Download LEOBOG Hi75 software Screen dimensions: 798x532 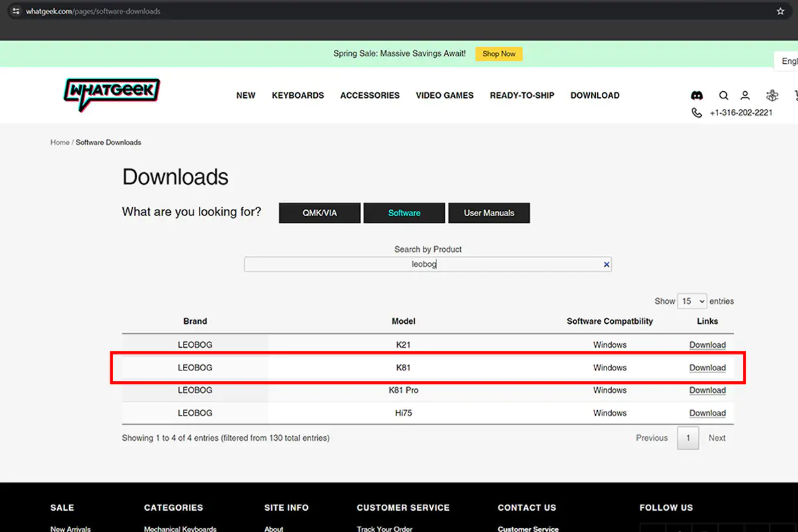708,413
